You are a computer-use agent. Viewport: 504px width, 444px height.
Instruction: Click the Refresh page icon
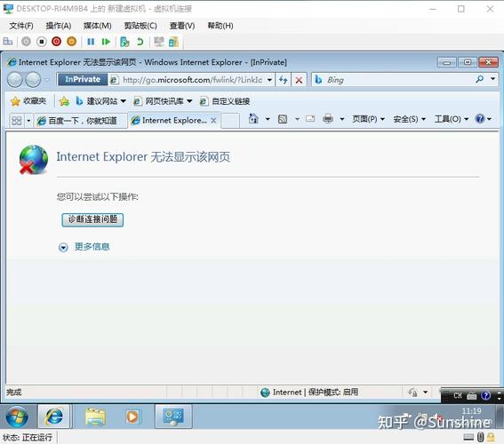pyautogui.click(x=283, y=80)
